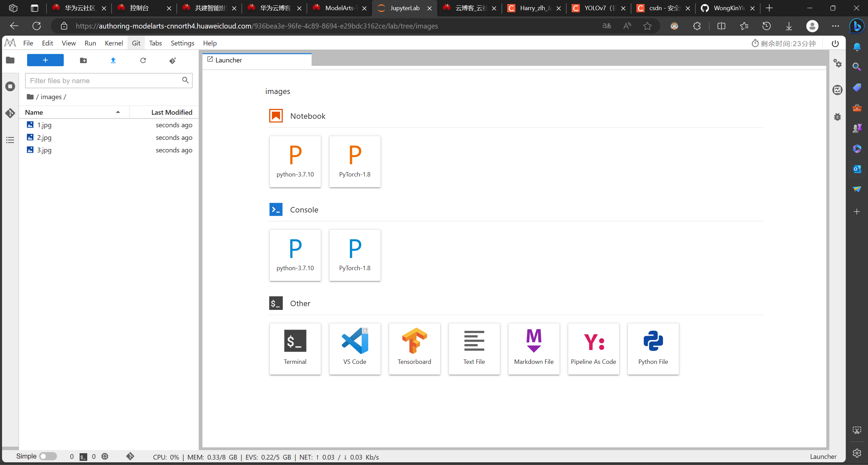Open a new Terminal from launcher
This screenshot has height=465, width=868.
tap(295, 348)
